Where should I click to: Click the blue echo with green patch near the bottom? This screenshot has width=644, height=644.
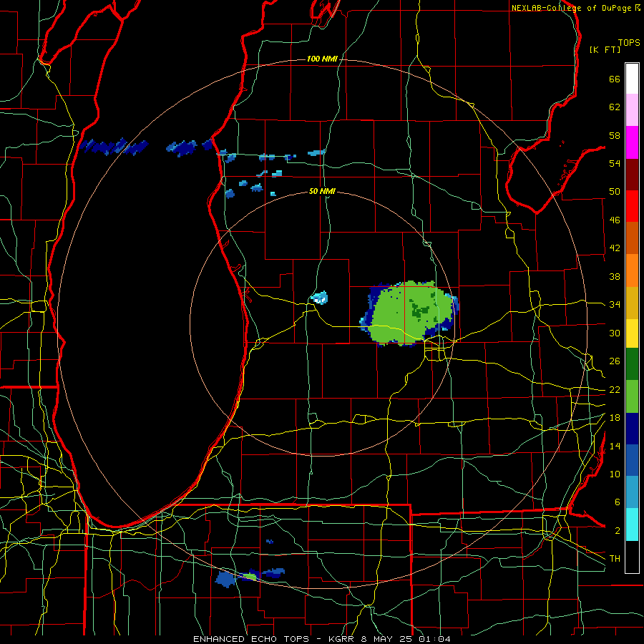coord(249,576)
